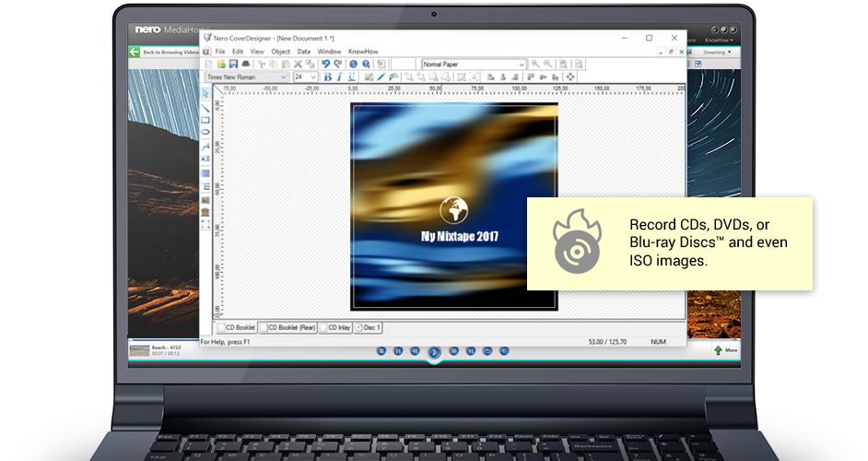Toggle underline text formatting
This screenshot has height=461, width=868.
(x=351, y=77)
